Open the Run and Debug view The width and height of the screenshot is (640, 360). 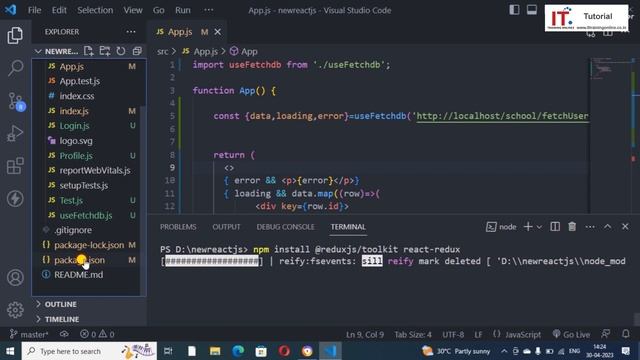pyautogui.click(x=15, y=133)
